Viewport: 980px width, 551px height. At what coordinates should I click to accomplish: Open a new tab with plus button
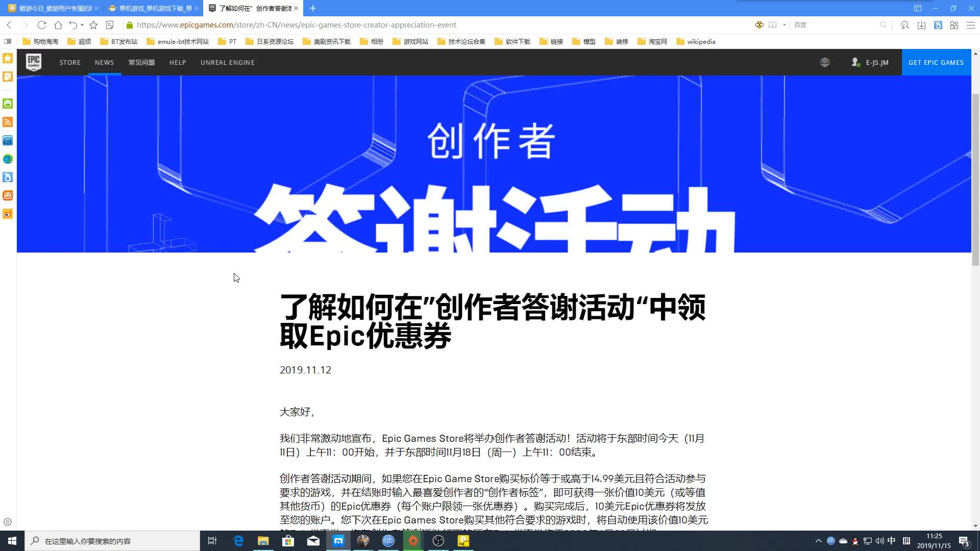click(313, 8)
